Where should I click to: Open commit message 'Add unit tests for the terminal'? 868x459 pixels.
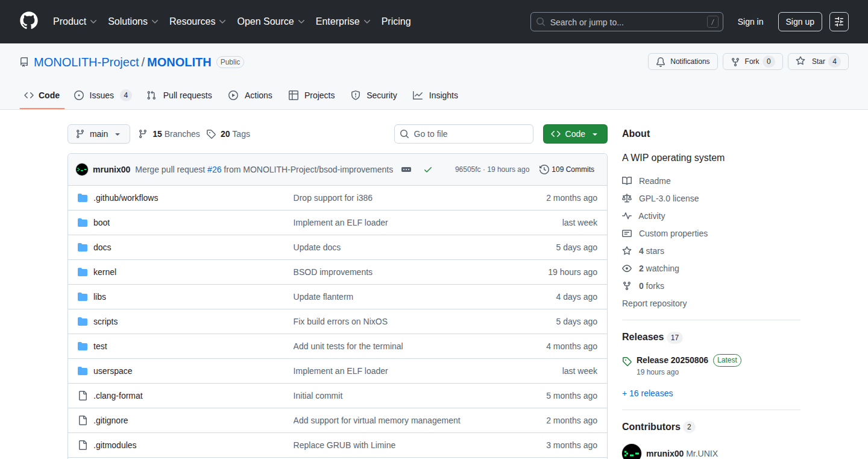(348, 346)
